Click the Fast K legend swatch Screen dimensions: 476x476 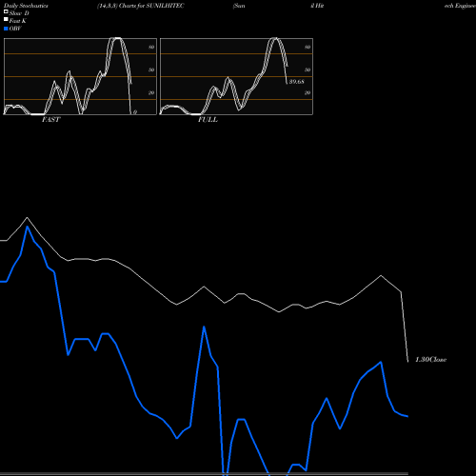click(x=6, y=19)
